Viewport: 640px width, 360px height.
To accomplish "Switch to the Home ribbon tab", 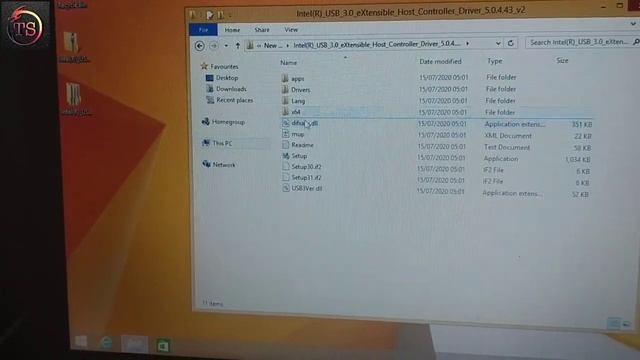I will tap(232, 30).
